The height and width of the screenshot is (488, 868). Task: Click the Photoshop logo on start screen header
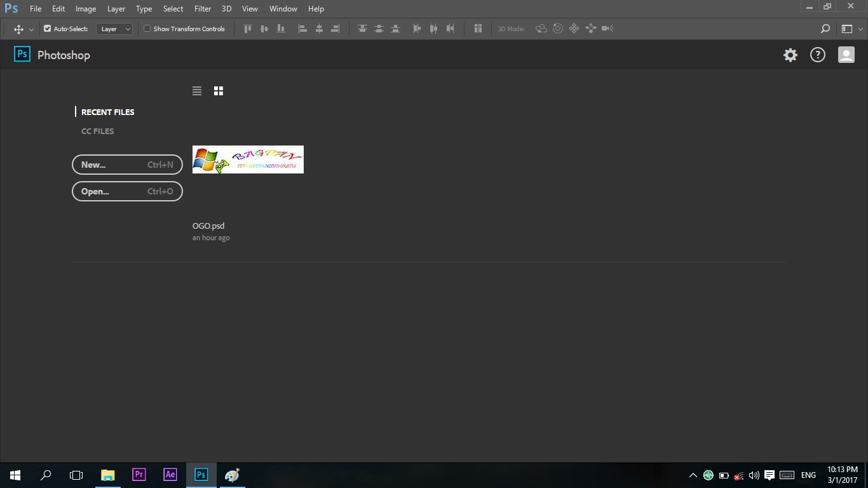tap(22, 55)
